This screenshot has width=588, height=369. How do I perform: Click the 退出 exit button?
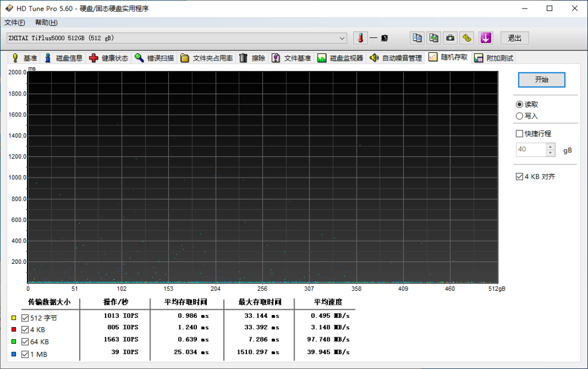coord(514,38)
